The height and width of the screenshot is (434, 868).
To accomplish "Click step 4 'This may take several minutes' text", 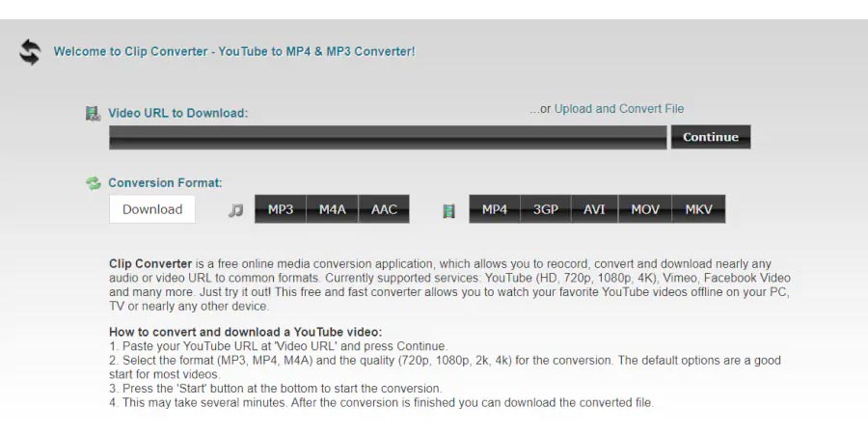I will point(381,402).
